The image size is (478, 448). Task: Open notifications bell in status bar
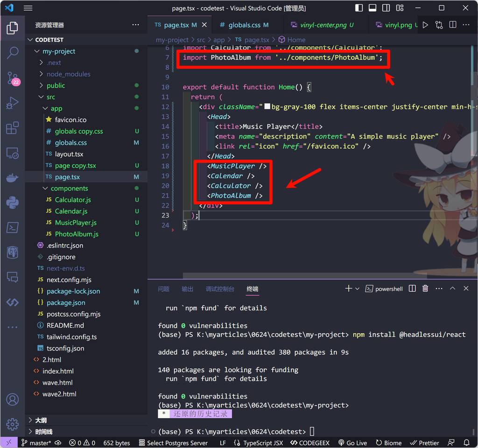[466, 443]
